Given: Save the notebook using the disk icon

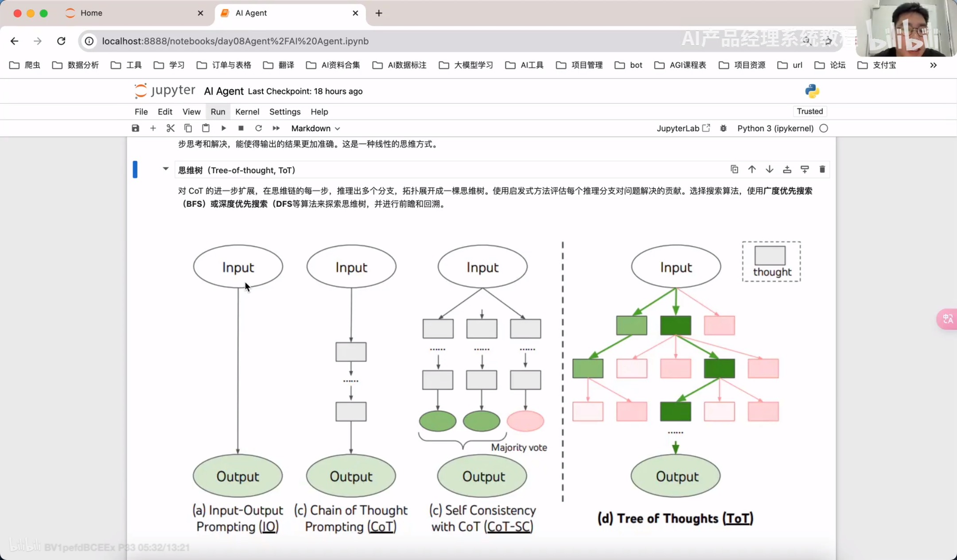Looking at the screenshot, I should 136,128.
